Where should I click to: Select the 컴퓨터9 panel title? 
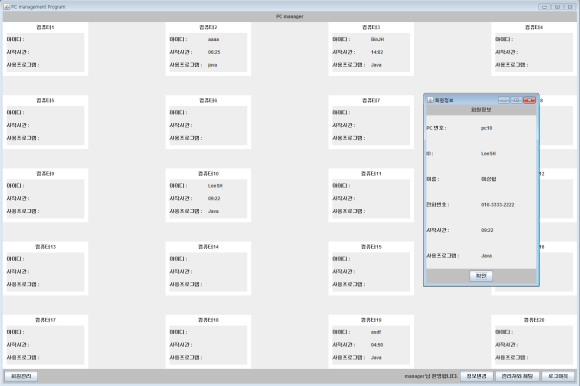point(45,174)
